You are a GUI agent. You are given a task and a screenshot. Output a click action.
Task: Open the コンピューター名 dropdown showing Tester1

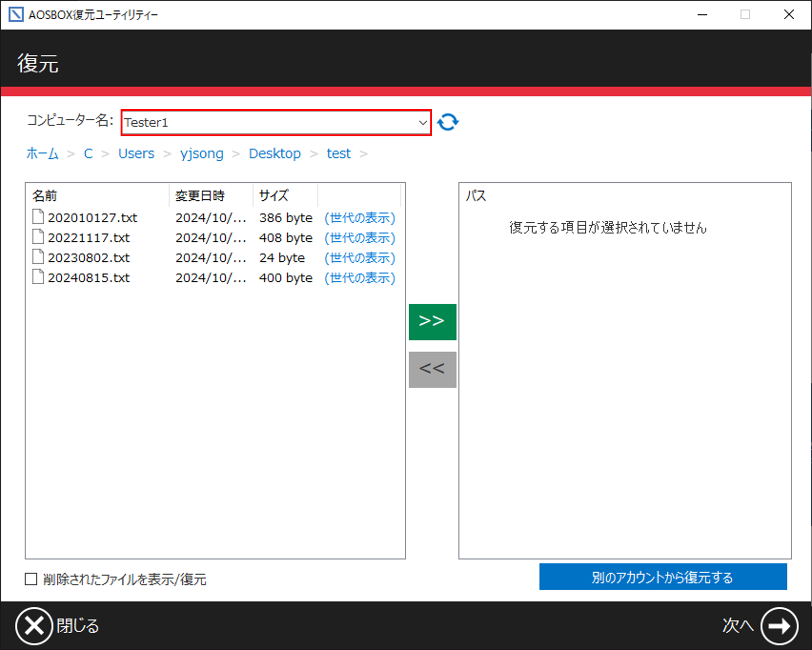click(276, 123)
